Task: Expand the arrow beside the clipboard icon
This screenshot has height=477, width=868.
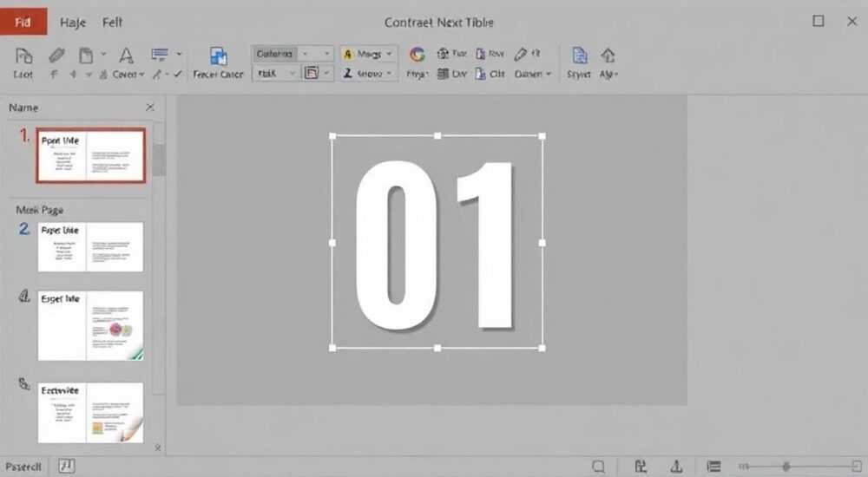Action: [103, 55]
